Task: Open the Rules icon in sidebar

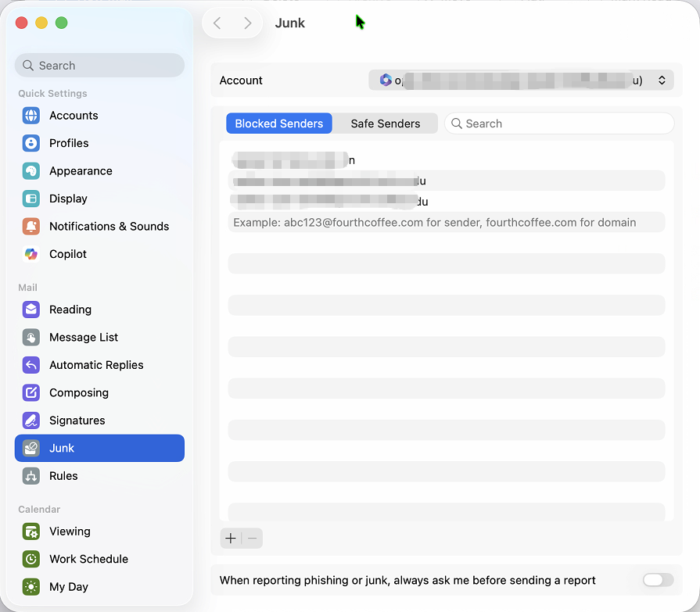Action: (x=31, y=476)
